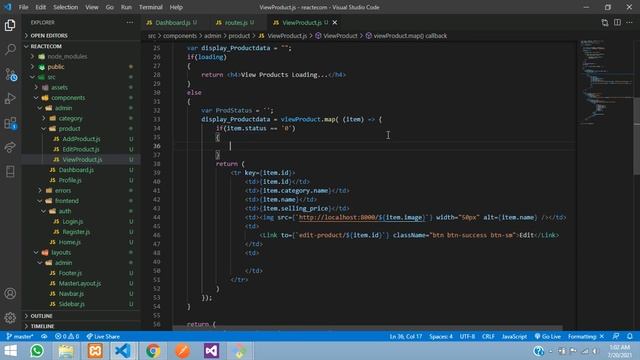The image size is (640, 360).
Task: Open MasterLayout.js file
Action: point(80,283)
